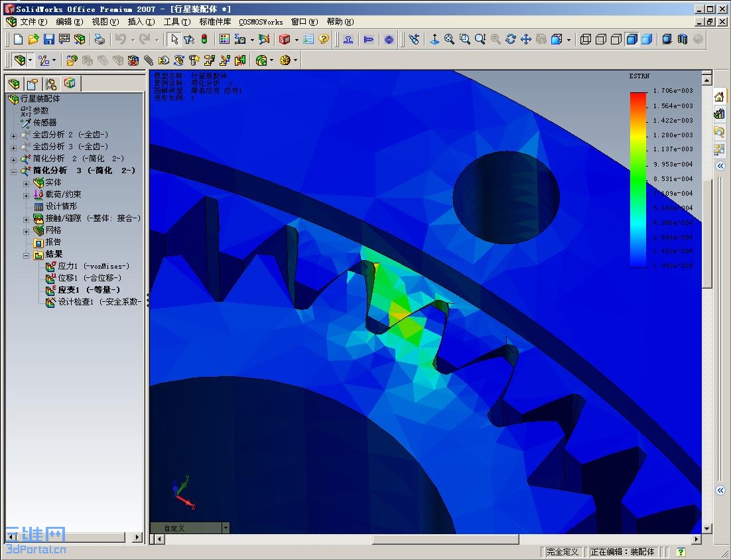Select the 位移1 (-合位移-) result plot
The width and height of the screenshot is (731, 560).
(84, 278)
